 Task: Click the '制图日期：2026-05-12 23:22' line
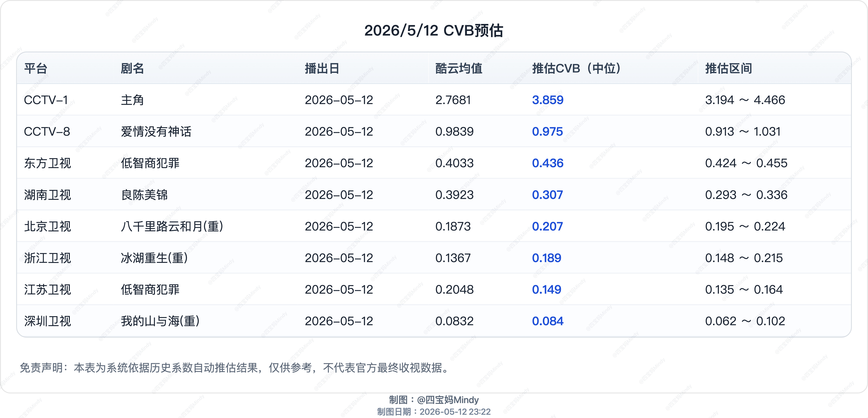[434, 412]
